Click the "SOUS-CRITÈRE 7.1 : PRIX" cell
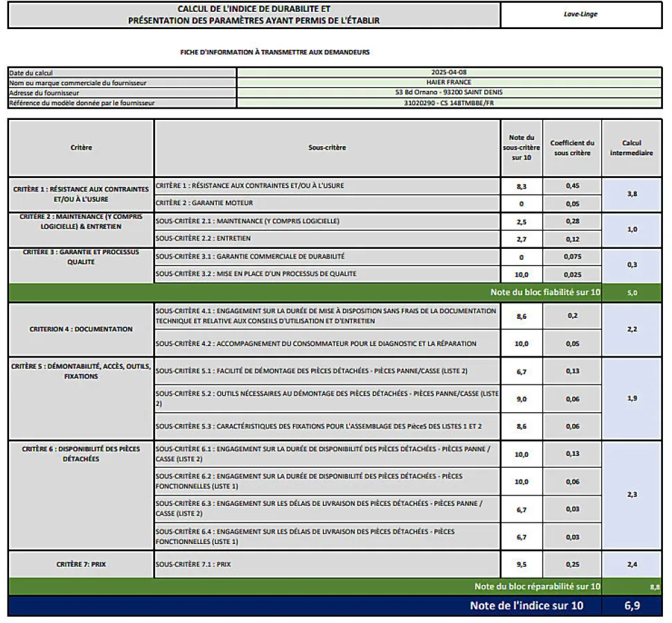Viewport: 672px width, 623px height. tap(326, 565)
